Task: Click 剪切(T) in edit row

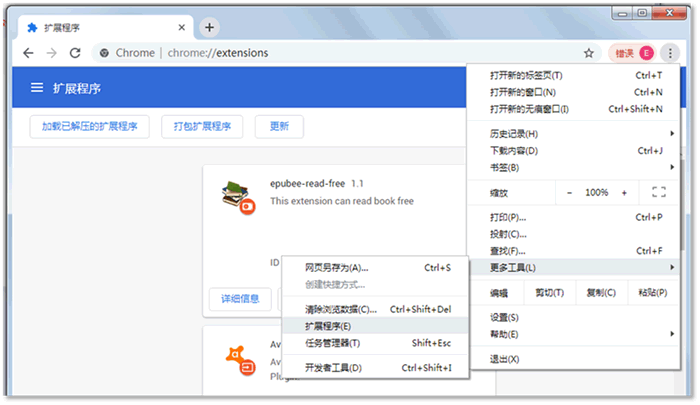Action: pyautogui.click(x=550, y=293)
